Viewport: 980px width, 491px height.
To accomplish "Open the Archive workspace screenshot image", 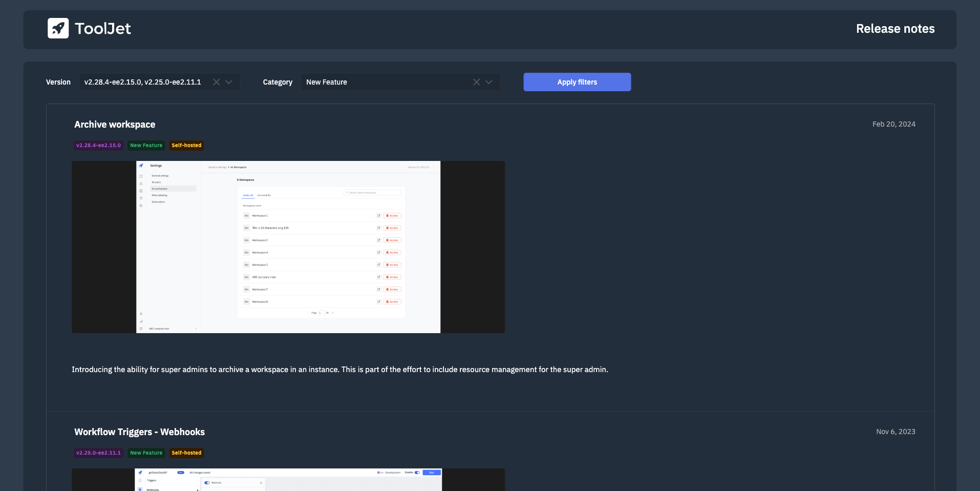I will click(x=288, y=247).
